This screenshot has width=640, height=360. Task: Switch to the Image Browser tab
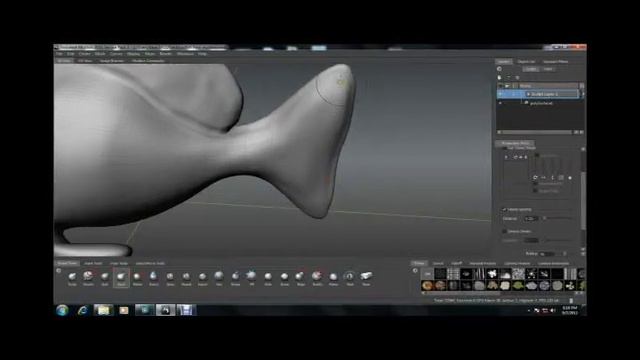[x=111, y=61]
